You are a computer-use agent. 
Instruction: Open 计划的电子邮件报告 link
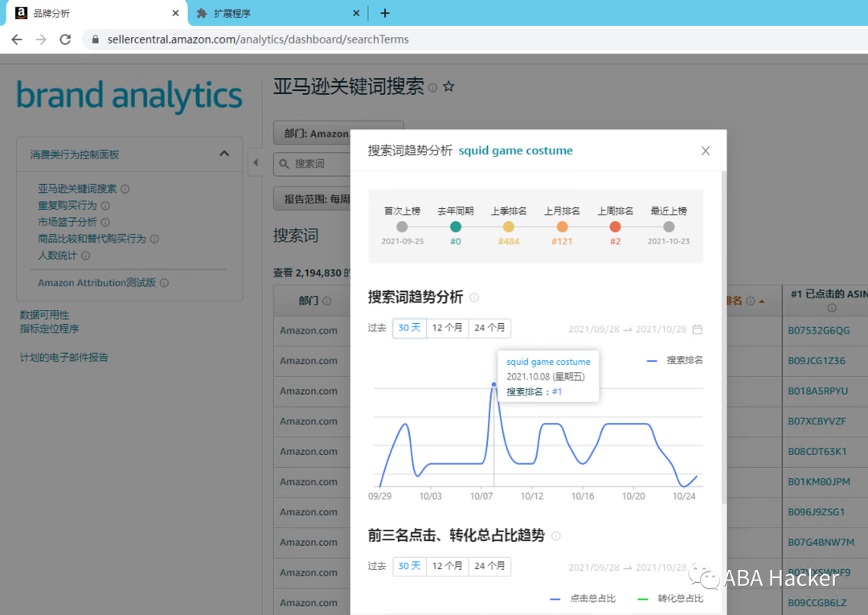tap(64, 357)
